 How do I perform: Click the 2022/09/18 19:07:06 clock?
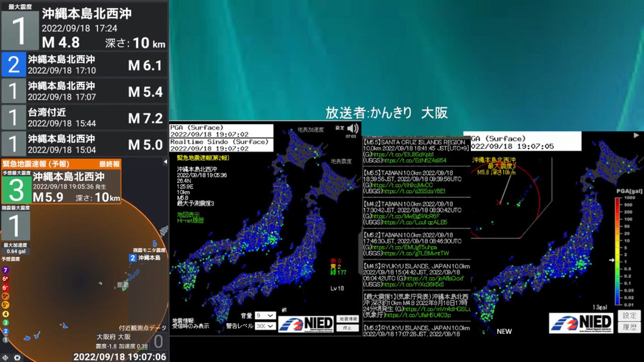[x=119, y=357]
